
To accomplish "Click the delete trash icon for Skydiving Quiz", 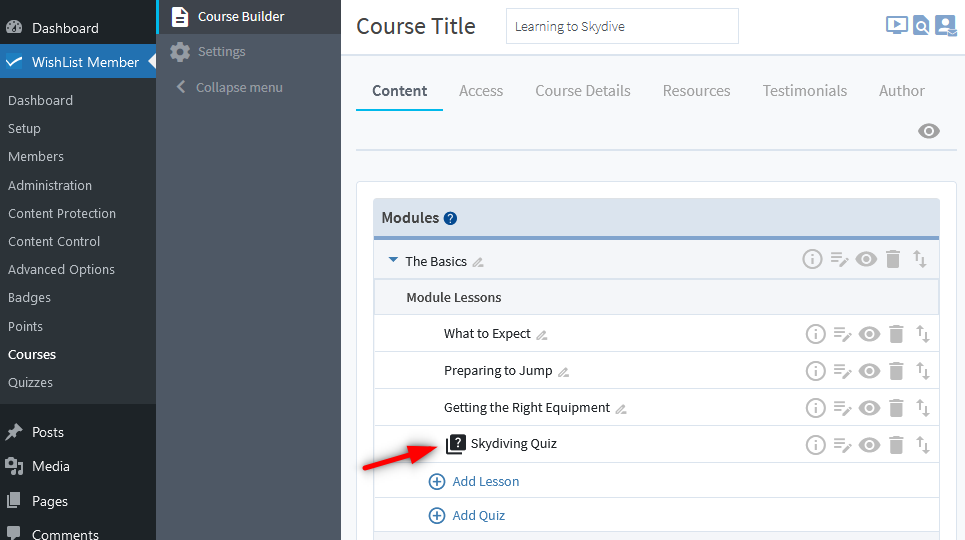I will pyautogui.click(x=896, y=445).
